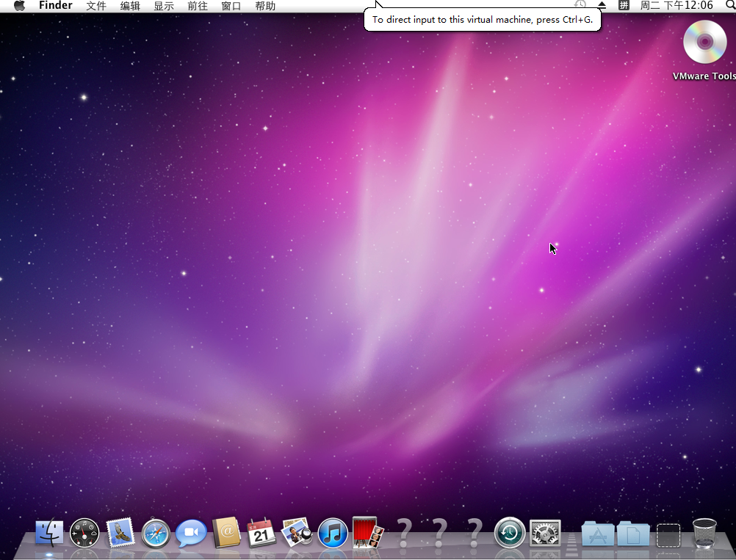
Task: Open the 帮助 menu
Action: [265, 6]
